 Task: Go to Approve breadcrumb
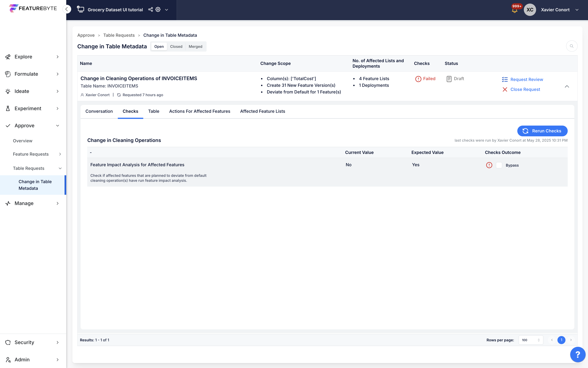coord(86,35)
